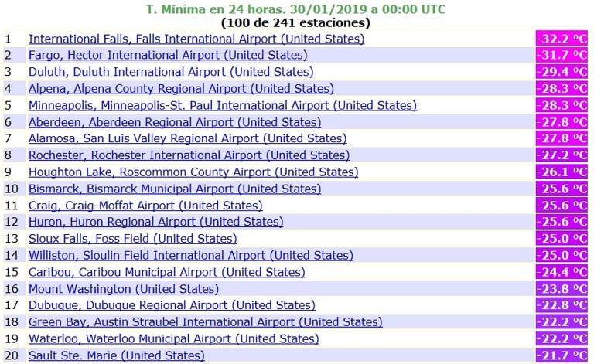The image size is (594, 364).
Task: Open Huron Regional Airport link
Action: coord(155,222)
